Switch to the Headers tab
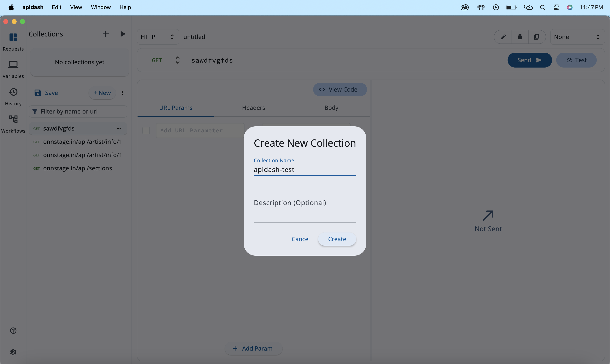 253,108
